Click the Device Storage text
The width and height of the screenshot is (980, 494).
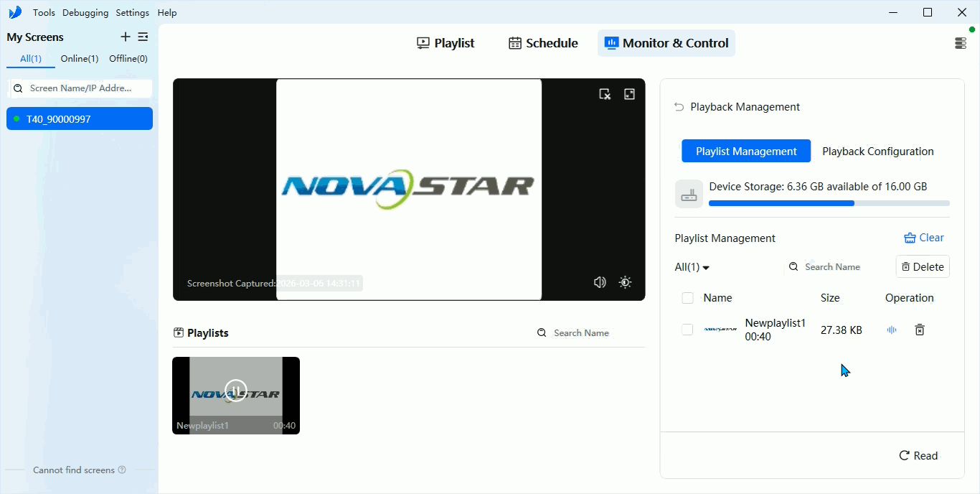pos(818,187)
